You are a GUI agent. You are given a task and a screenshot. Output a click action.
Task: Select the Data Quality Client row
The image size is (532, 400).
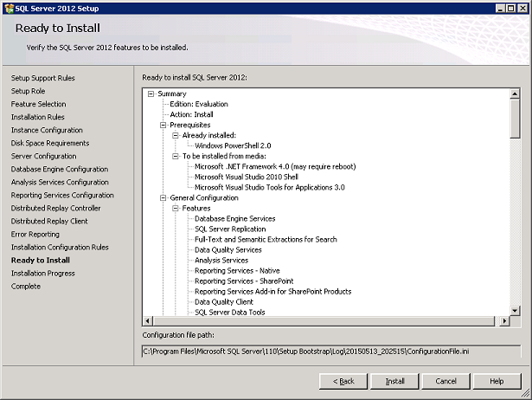(x=224, y=302)
